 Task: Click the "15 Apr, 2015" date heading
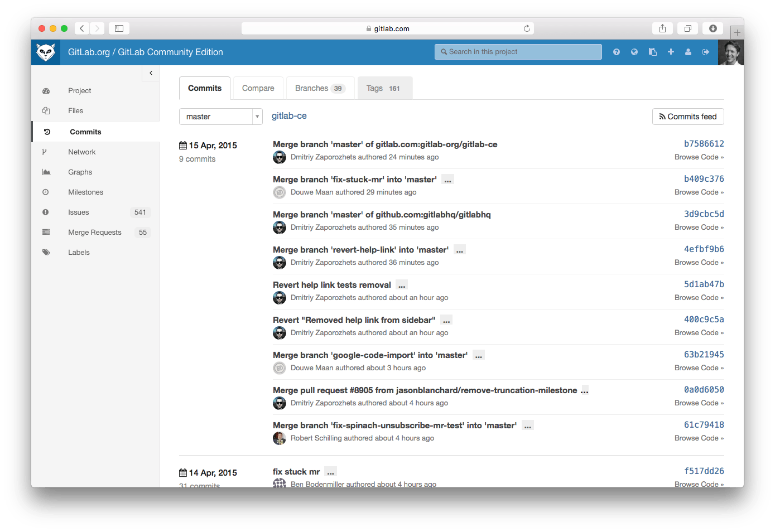pos(208,146)
